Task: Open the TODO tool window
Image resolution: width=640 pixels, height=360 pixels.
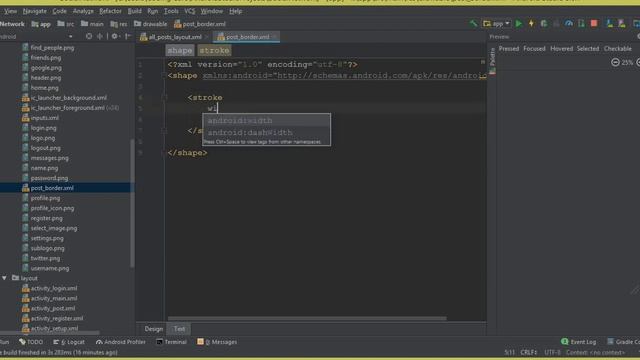Action: click(31, 342)
